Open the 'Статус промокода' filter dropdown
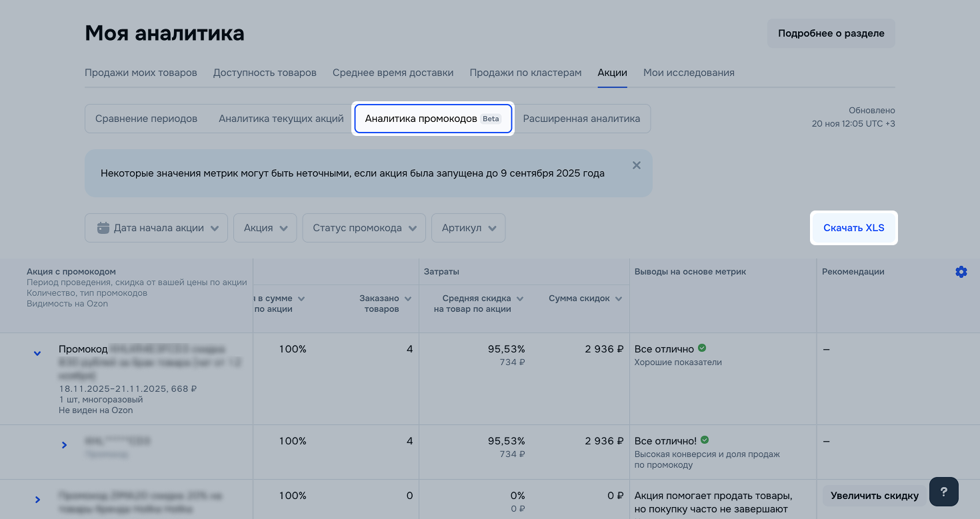This screenshot has height=519, width=980. pos(363,228)
